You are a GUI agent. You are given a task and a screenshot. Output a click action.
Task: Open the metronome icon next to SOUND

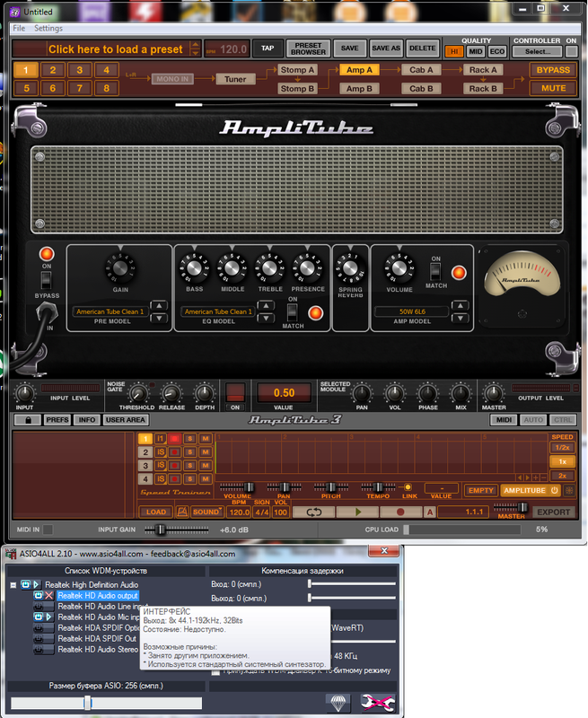click(x=182, y=512)
